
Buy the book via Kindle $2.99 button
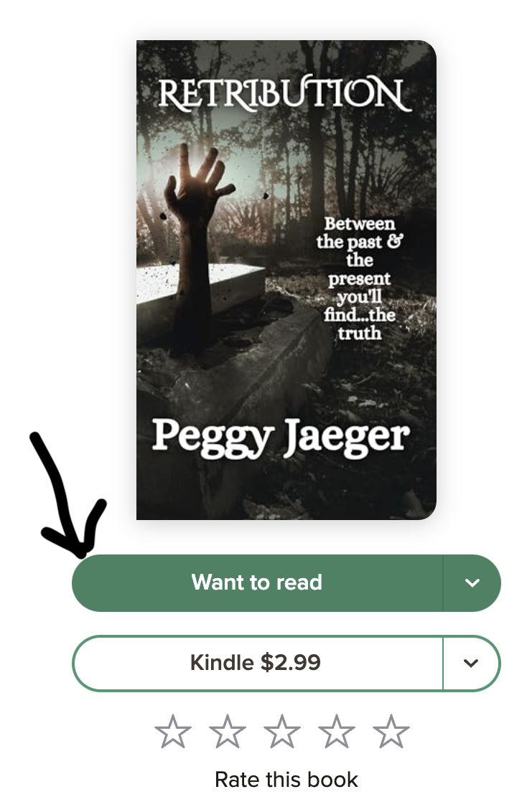pyautogui.click(x=257, y=663)
